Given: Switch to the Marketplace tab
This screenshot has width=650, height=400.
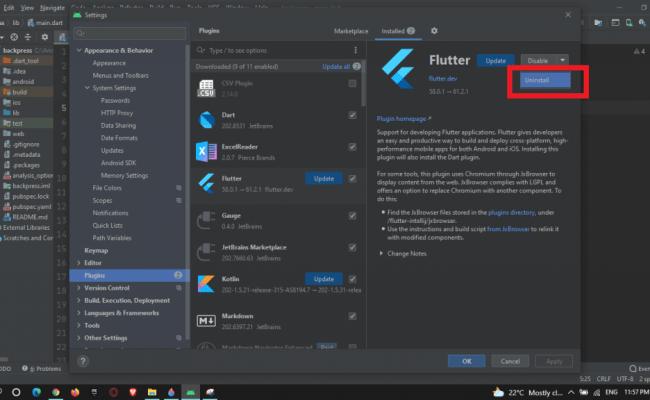Looking at the screenshot, I should pyautogui.click(x=351, y=31).
